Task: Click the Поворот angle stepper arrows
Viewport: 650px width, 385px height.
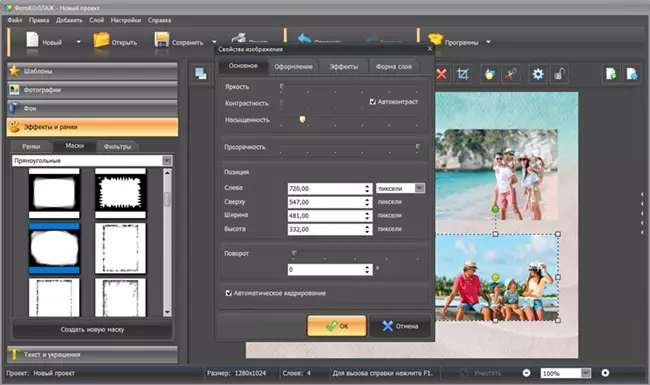Action: pos(367,269)
